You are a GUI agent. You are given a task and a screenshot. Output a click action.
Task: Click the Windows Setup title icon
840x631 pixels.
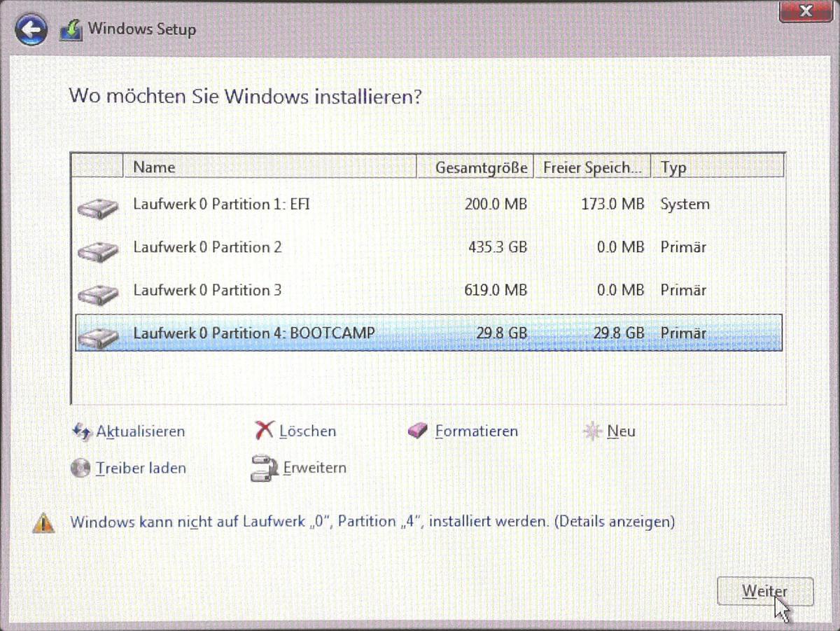click(72, 30)
